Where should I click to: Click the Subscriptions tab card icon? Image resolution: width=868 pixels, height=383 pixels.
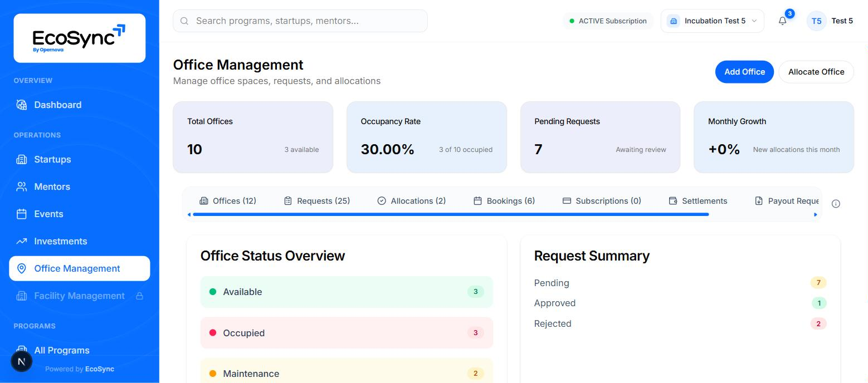pyautogui.click(x=567, y=201)
